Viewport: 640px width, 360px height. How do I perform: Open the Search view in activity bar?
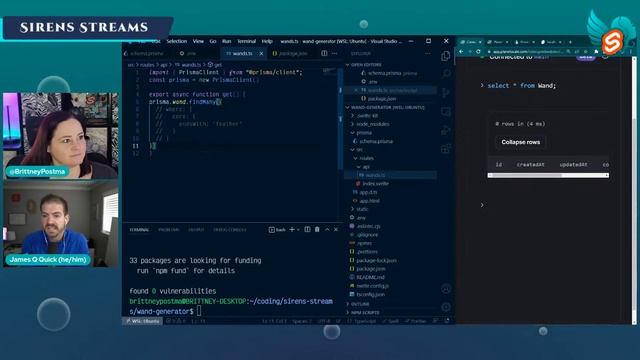click(x=446, y=74)
